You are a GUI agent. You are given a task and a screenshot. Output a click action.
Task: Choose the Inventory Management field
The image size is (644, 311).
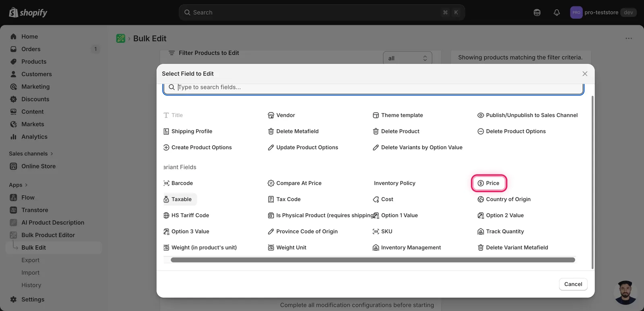pos(407,247)
